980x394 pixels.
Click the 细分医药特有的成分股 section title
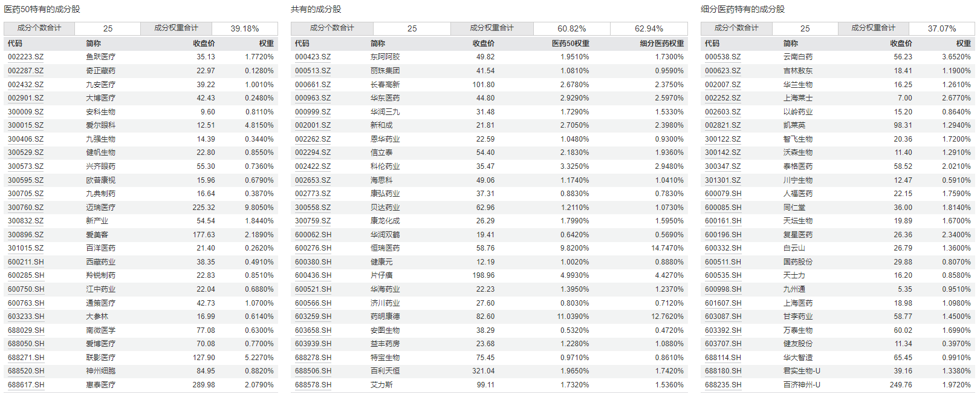coord(742,9)
